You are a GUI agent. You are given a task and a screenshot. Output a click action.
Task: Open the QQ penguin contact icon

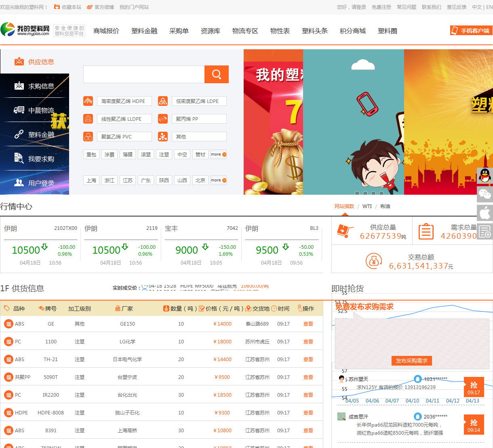point(485,176)
